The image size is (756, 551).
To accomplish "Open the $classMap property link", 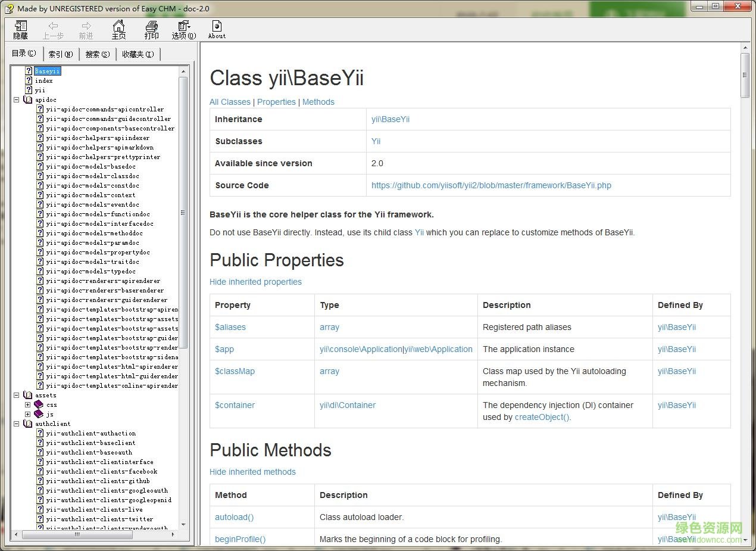I will (235, 371).
